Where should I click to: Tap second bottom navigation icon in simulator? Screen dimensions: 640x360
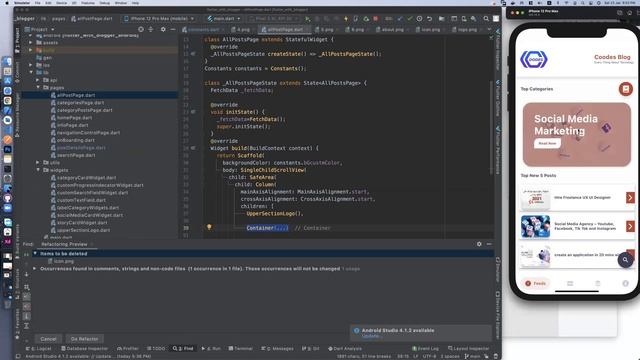coord(570,283)
